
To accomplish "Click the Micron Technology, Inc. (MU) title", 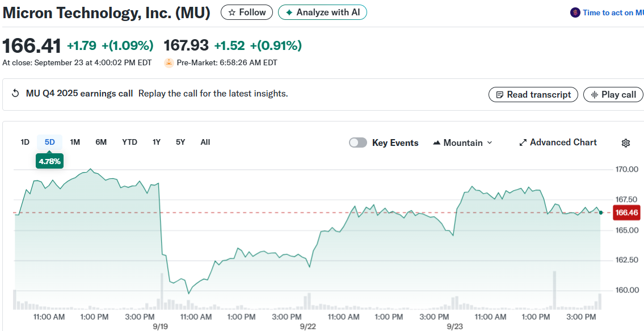I will 106,12.
